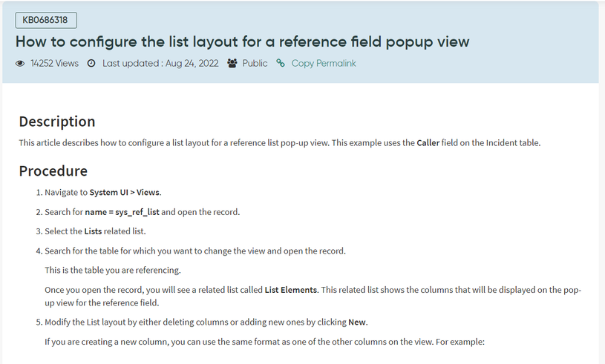
Task: Click the clock last-updated icon
Action: [x=91, y=63]
